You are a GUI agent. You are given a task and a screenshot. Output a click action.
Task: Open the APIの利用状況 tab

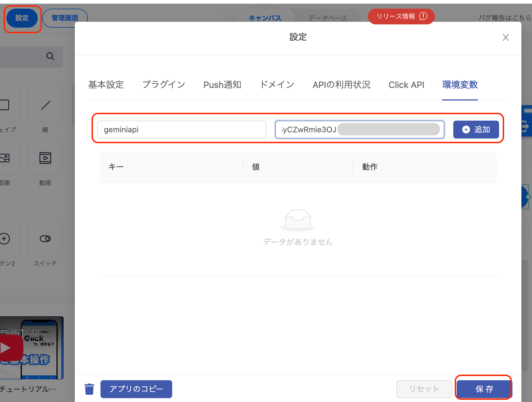coord(341,85)
